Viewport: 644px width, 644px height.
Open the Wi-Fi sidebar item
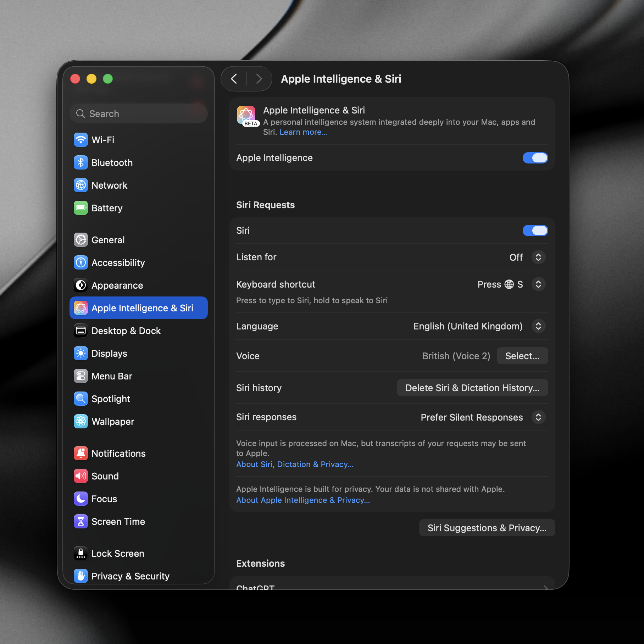click(x=139, y=140)
